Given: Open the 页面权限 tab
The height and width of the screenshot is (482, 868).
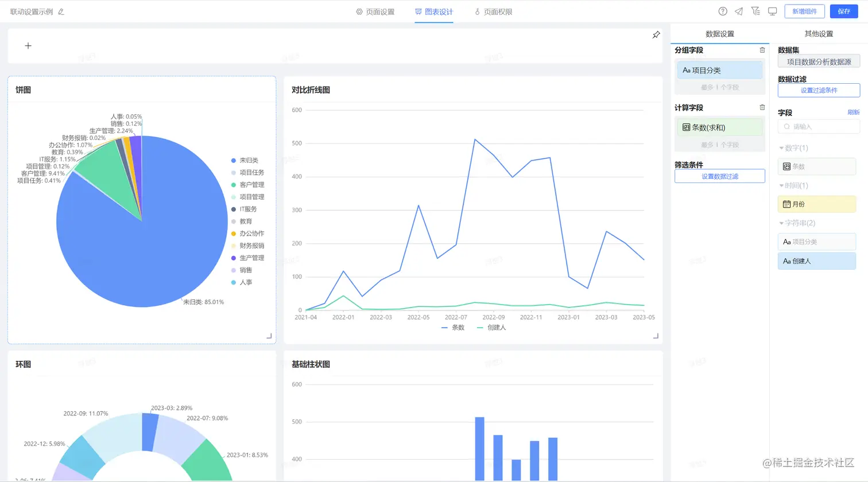Looking at the screenshot, I should (493, 11).
